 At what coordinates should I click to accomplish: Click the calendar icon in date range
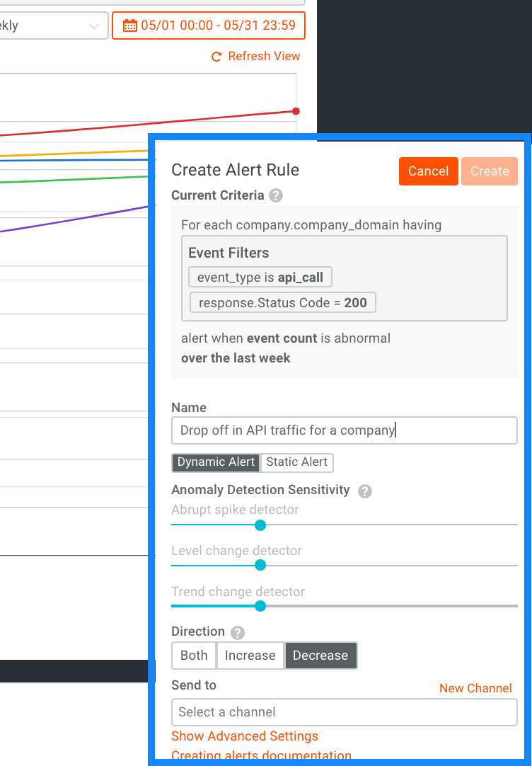tap(130, 25)
